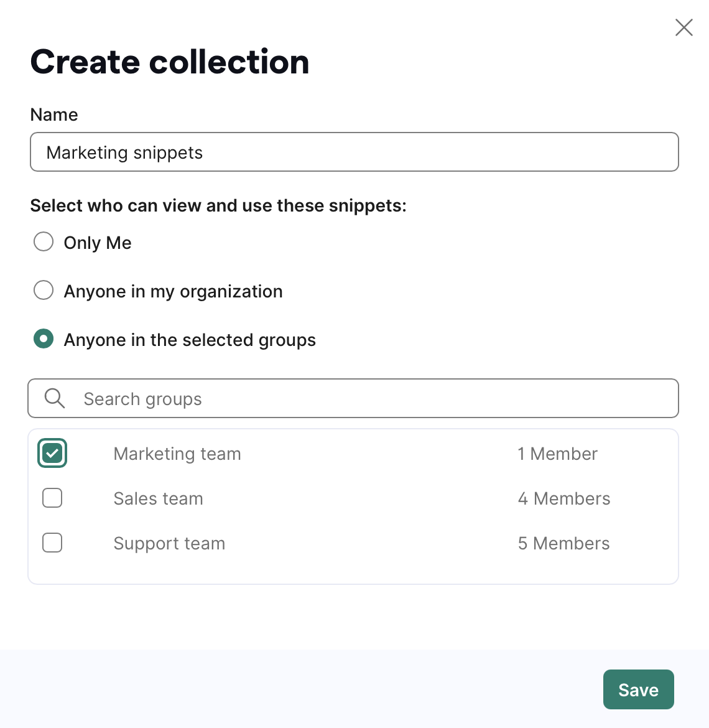Check the Sales team checkbox

click(x=52, y=498)
